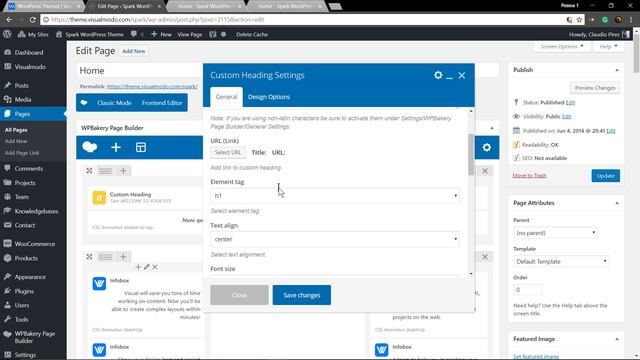Open WooCommerce menu in sidebar
The height and width of the screenshot is (360, 640).
point(35,244)
